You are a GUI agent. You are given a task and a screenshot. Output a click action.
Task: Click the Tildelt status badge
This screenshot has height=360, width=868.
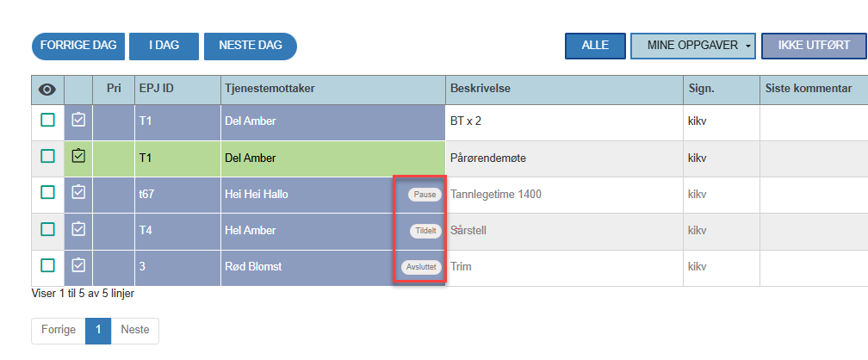pos(425,231)
